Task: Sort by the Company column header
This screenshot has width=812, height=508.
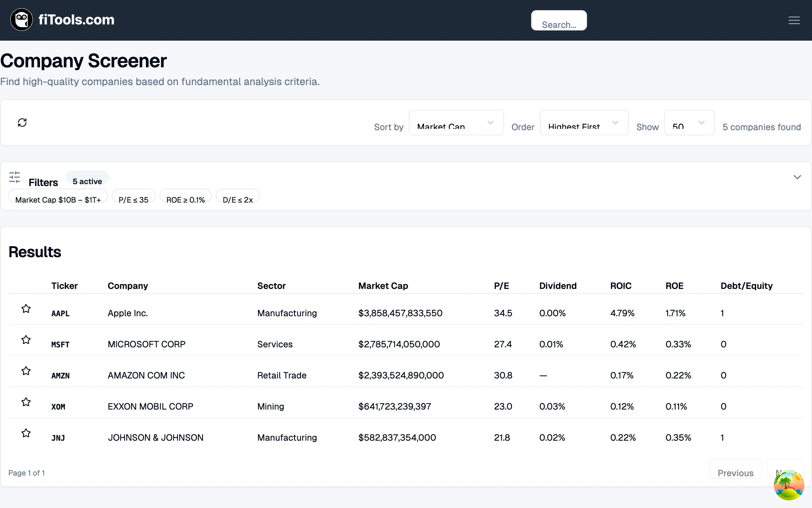Action: point(128,285)
